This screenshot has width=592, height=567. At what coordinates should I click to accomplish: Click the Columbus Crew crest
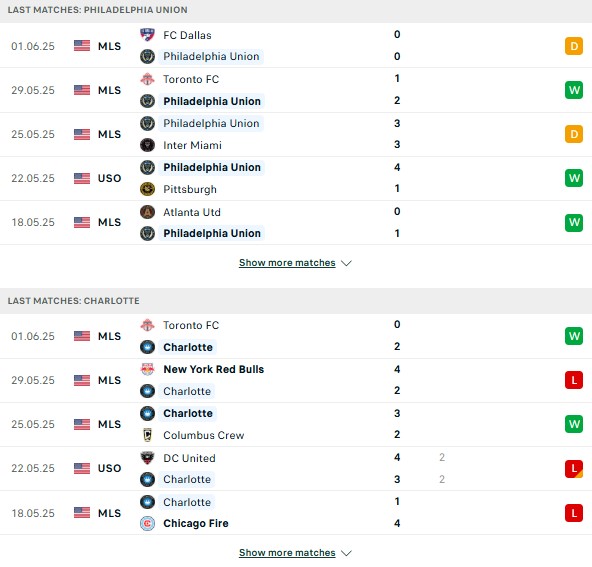(147, 435)
